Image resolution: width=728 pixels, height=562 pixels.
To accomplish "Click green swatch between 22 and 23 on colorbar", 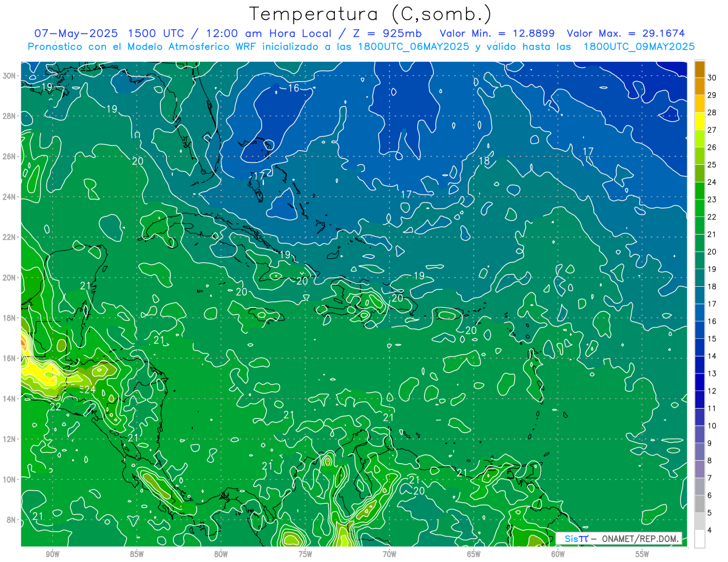I will click(699, 209).
